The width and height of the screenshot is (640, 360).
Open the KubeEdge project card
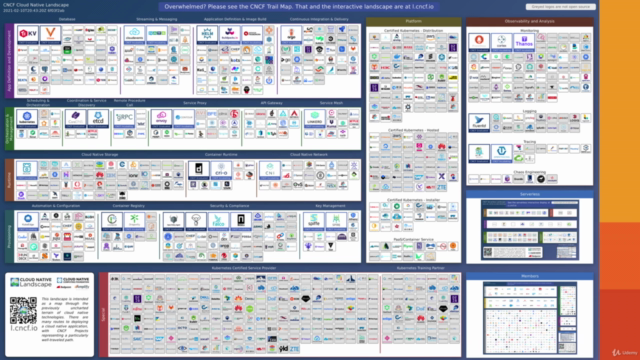[x=27, y=222]
